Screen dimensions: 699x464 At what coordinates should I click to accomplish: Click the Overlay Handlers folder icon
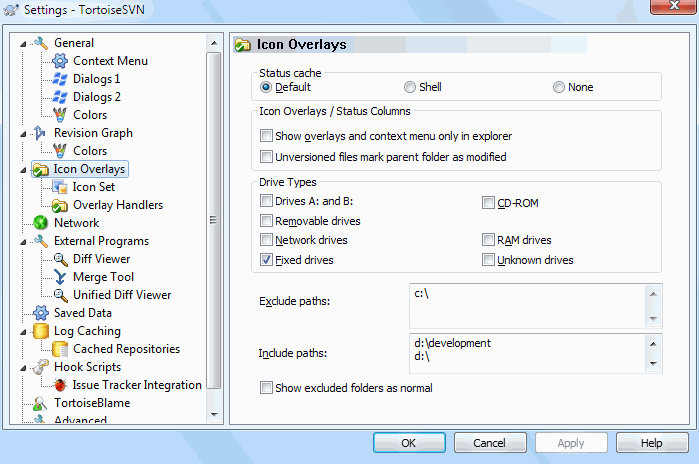click(x=60, y=205)
